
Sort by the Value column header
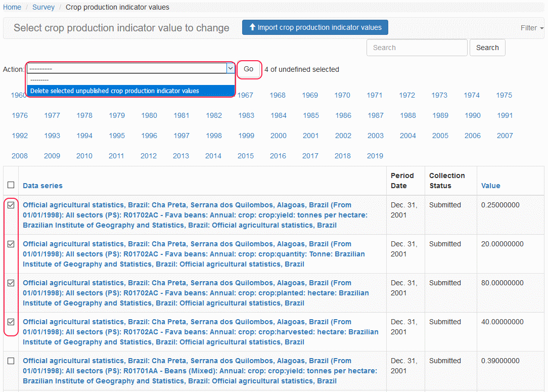[490, 186]
